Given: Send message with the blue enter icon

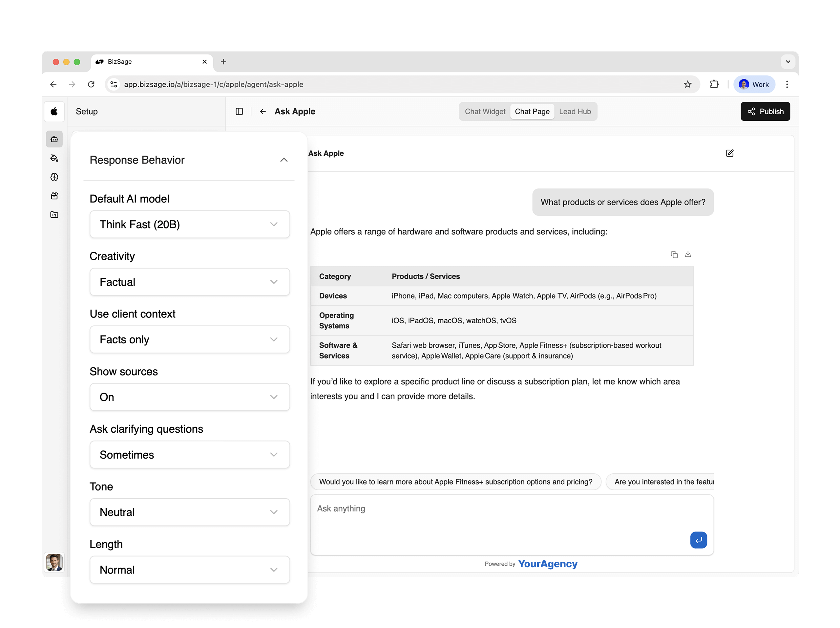Looking at the screenshot, I should 698,540.
